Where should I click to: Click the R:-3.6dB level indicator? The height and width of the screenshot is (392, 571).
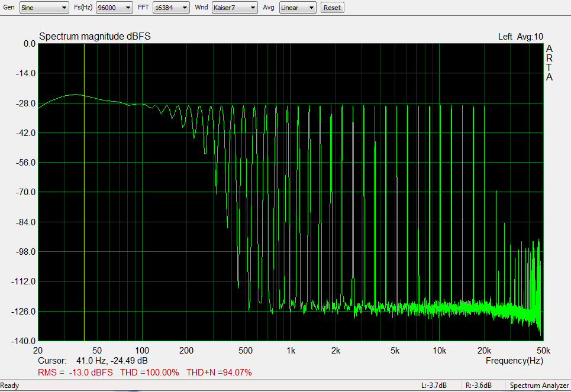point(479,385)
